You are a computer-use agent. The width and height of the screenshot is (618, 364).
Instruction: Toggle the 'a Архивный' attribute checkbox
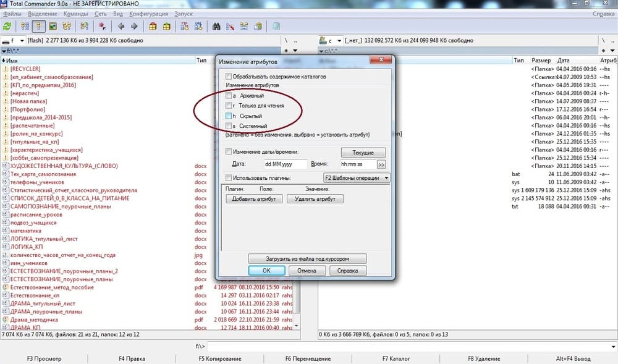229,95
